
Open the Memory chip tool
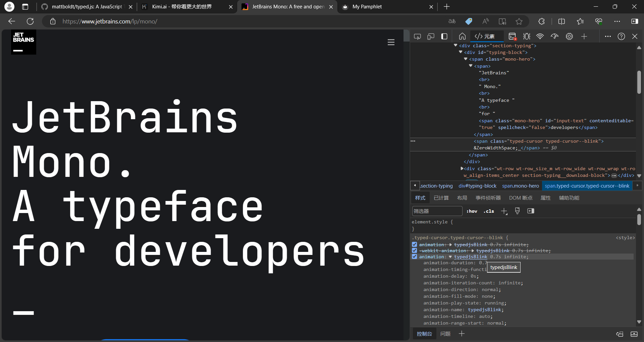point(569,37)
